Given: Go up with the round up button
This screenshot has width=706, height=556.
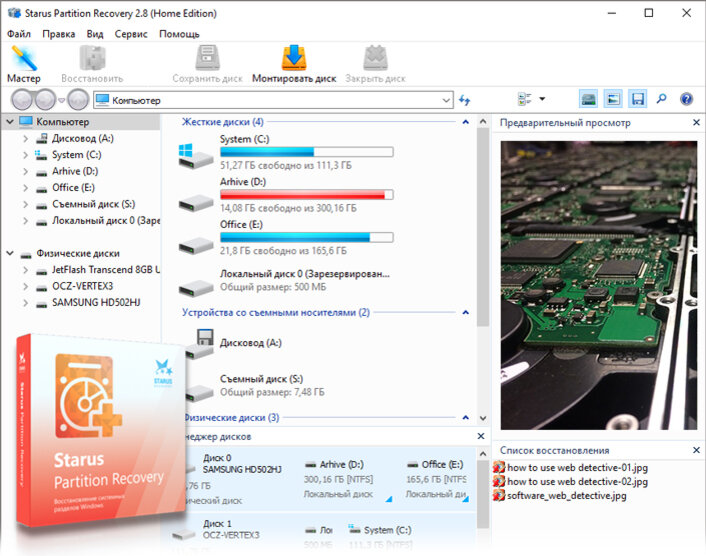Looking at the screenshot, I should click(x=78, y=99).
